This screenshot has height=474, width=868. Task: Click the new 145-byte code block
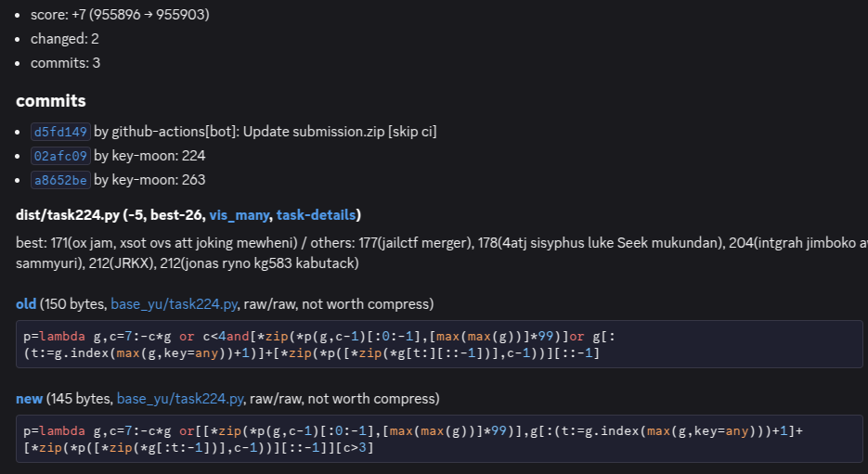tap(439, 439)
